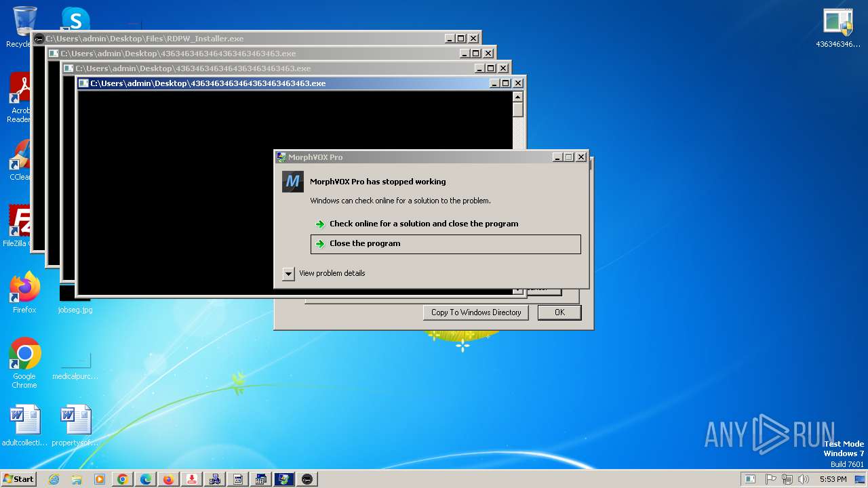
Task: Click the OK button in background dialog
Action: [x=559, y=312]
